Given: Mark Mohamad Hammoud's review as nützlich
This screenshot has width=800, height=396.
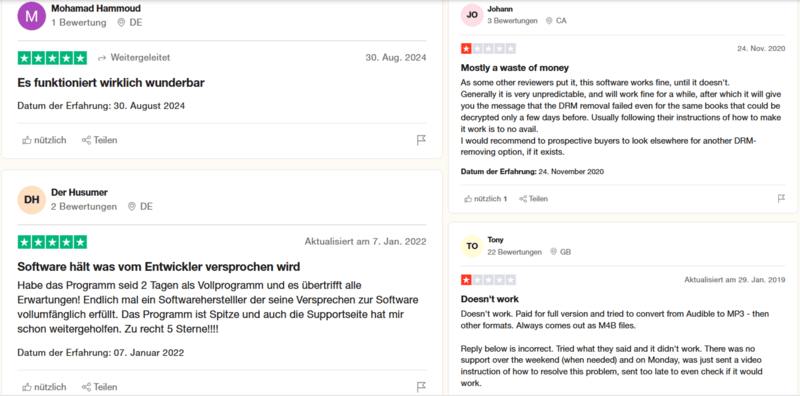Looking at the screenshot, I should click(x=44, y=140).
